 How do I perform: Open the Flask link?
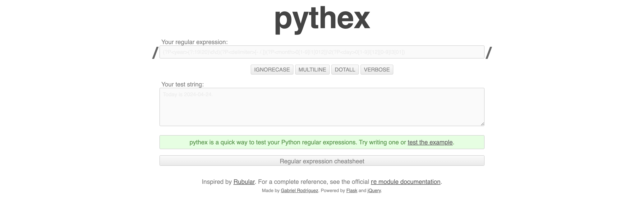(352, 191)
